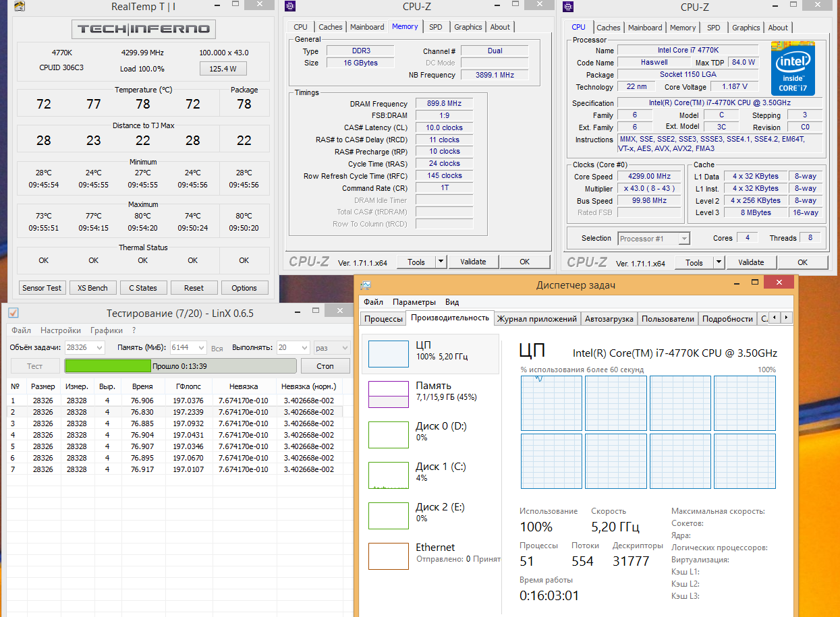Click the LinX window title bar icon
The height and width of the screenshot is (617, 840).
pyautogui.click(x=12, y=312)
